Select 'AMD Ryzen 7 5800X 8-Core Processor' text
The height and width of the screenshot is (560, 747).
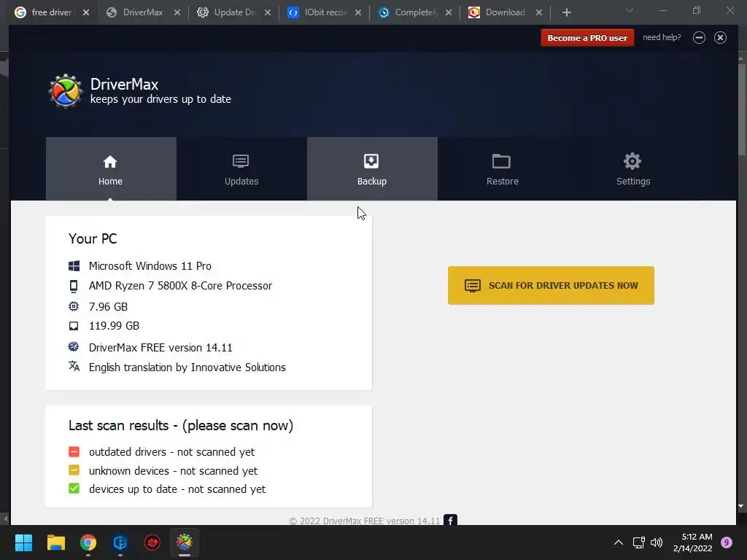click(x=181, y=286)
